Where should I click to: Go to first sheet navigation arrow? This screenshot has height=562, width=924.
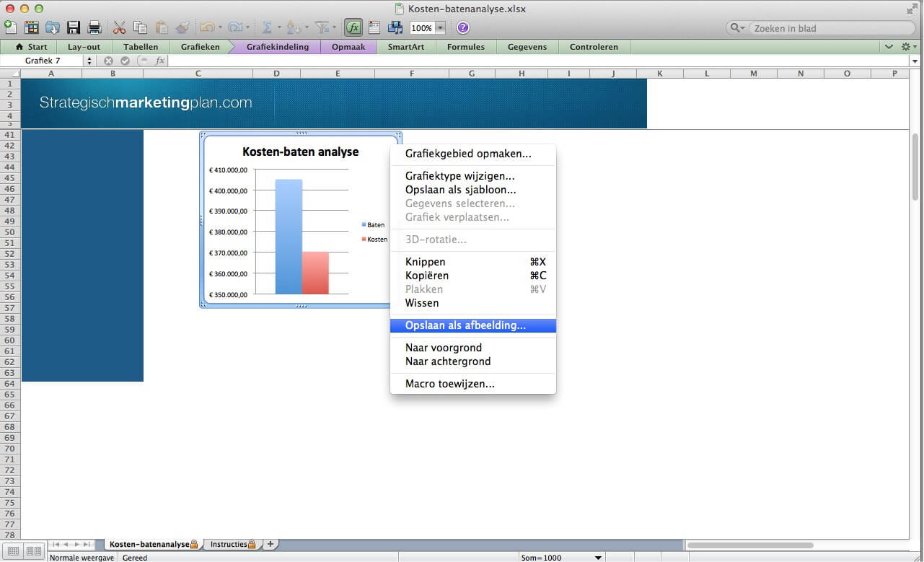56,544
